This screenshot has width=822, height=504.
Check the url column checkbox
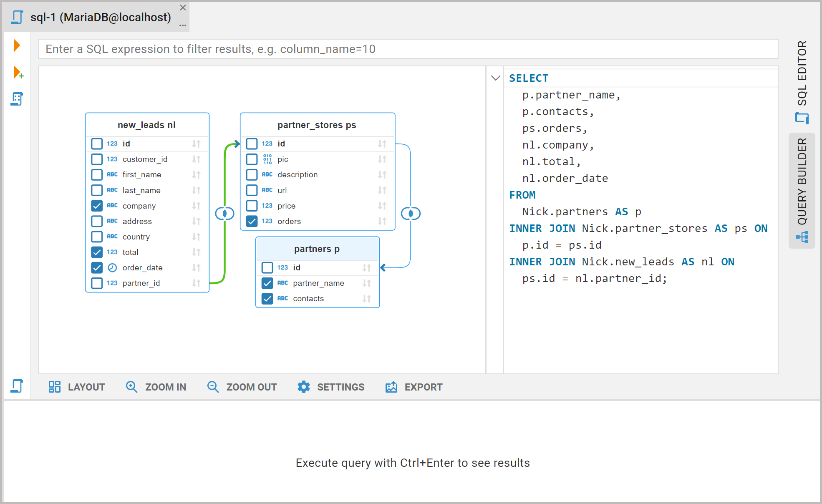tap(252, 191)
